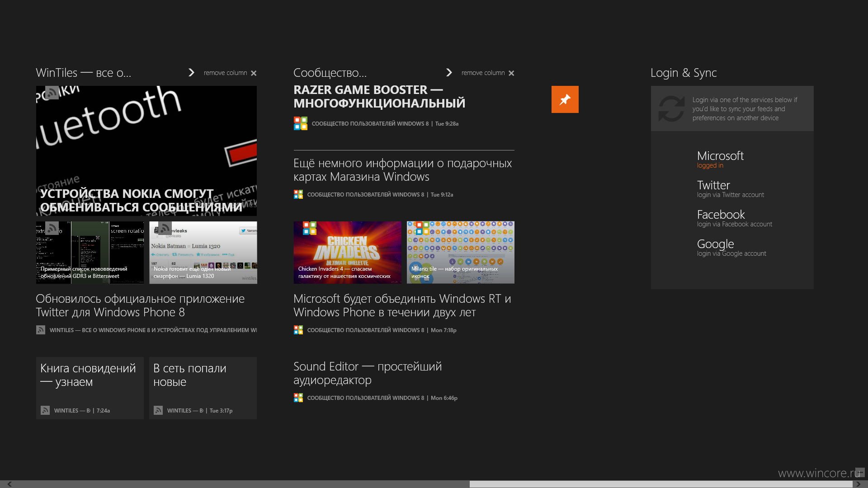Open article about подарочных картах Магазина Windows
The height and width of the screenshot is (488, 868).
pos(402,170)
